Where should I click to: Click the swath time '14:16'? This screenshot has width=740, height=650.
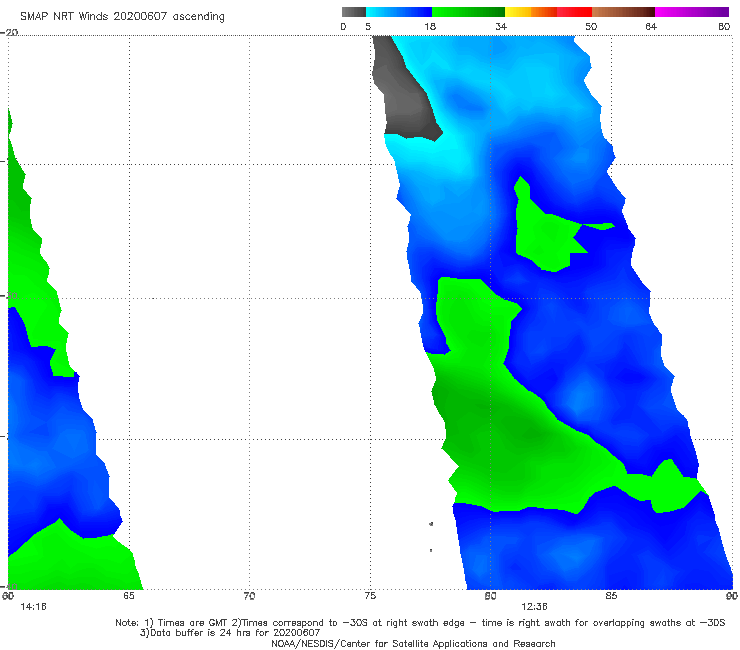click(33, 607)
